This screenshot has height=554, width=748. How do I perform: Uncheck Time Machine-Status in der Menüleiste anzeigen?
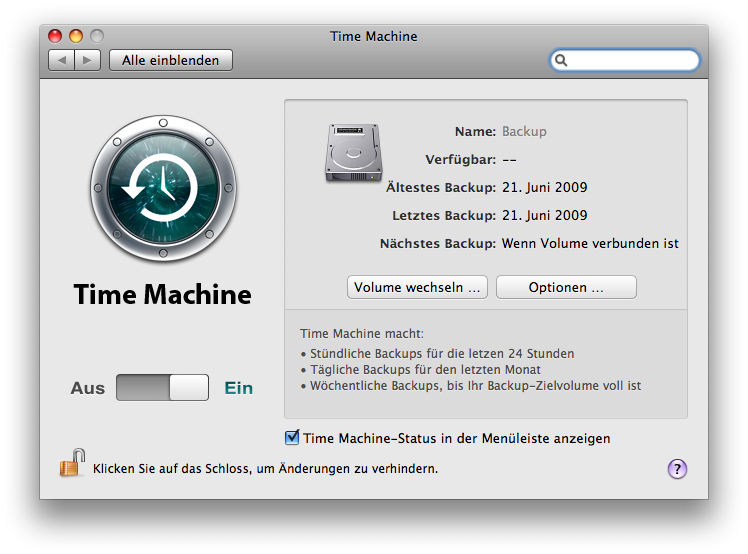point(292,437)
